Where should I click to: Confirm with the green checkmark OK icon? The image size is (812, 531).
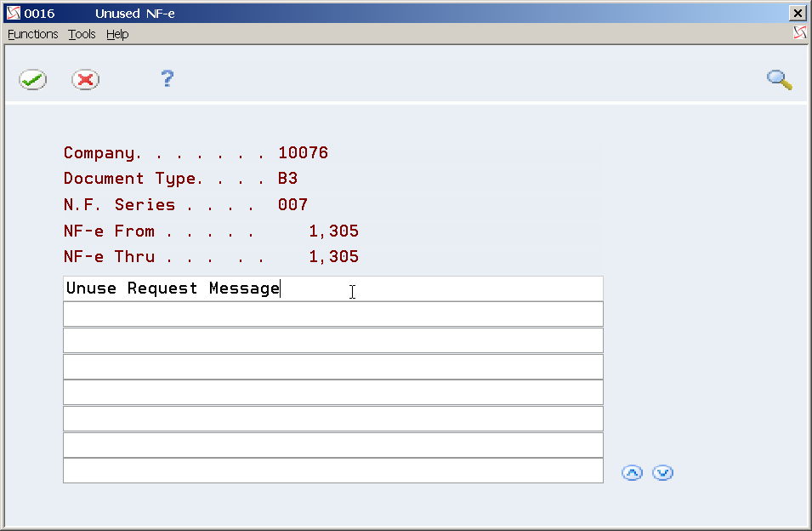click(x=32, y=80)
